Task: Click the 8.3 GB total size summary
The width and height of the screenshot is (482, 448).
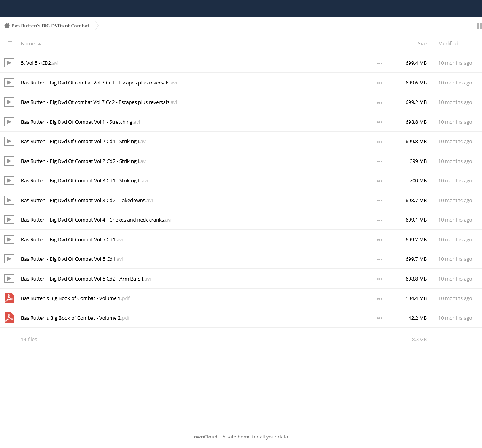Action: click(x=419, y=339)
